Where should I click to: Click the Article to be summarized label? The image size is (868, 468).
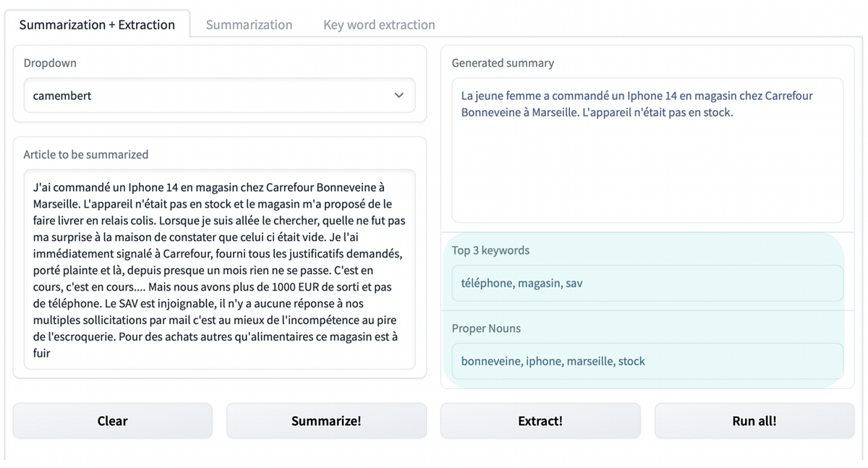[86, 154]
